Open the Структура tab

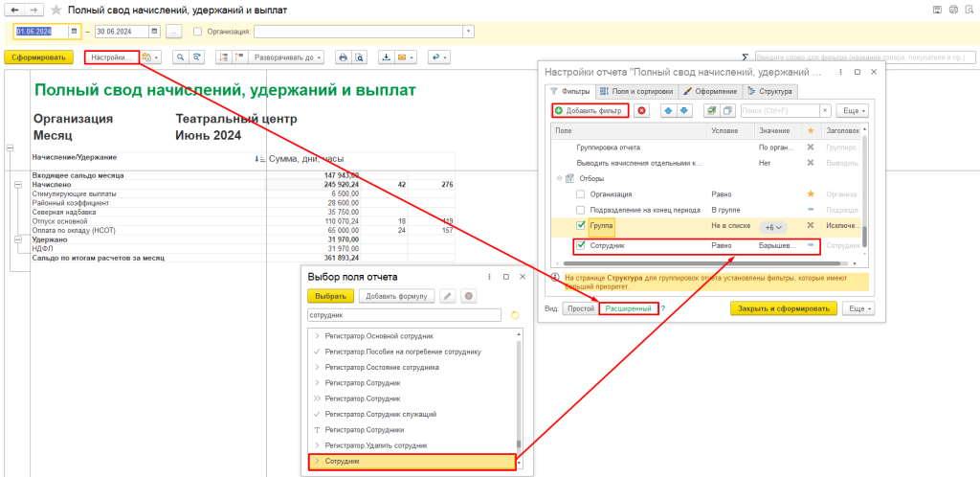coord(769,91)
